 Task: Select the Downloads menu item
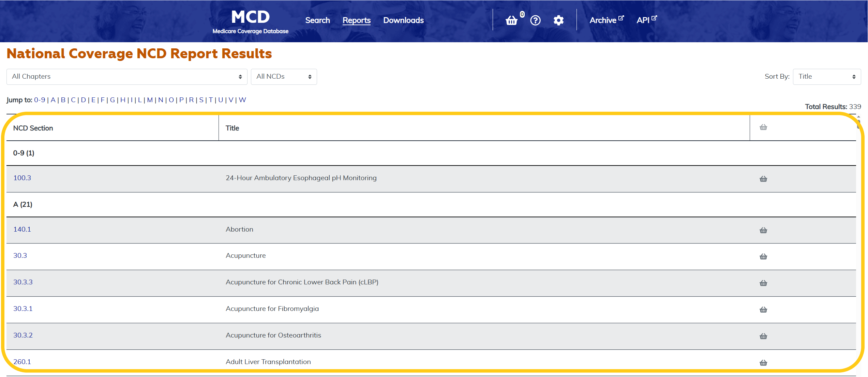(403, 20)
